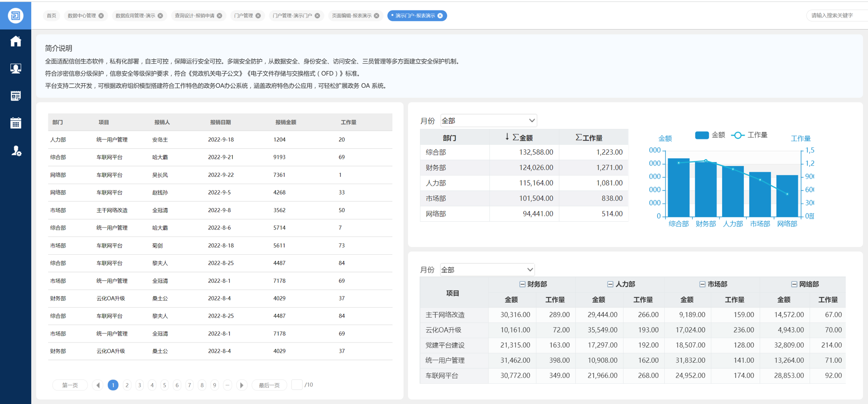Switch to 页面编辑-报表演示 tab
The height and width of the screenshot is (404, 868).
click(352, 16)
